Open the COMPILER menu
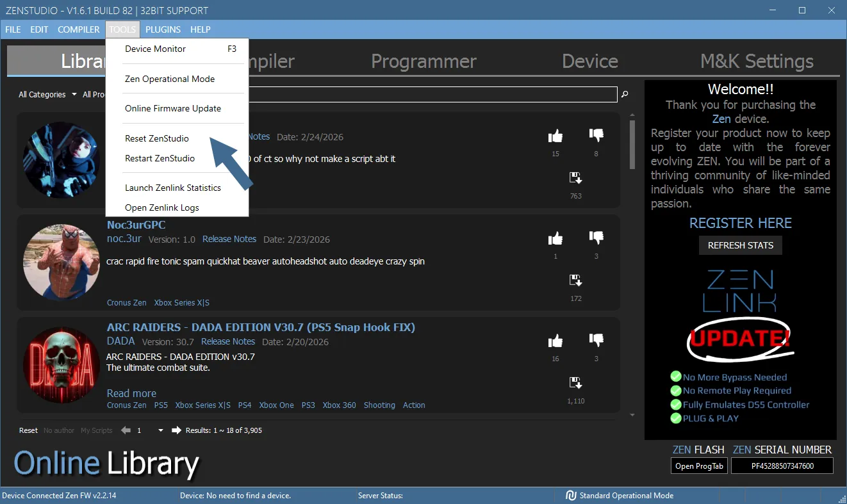 (x=79, y=29)
